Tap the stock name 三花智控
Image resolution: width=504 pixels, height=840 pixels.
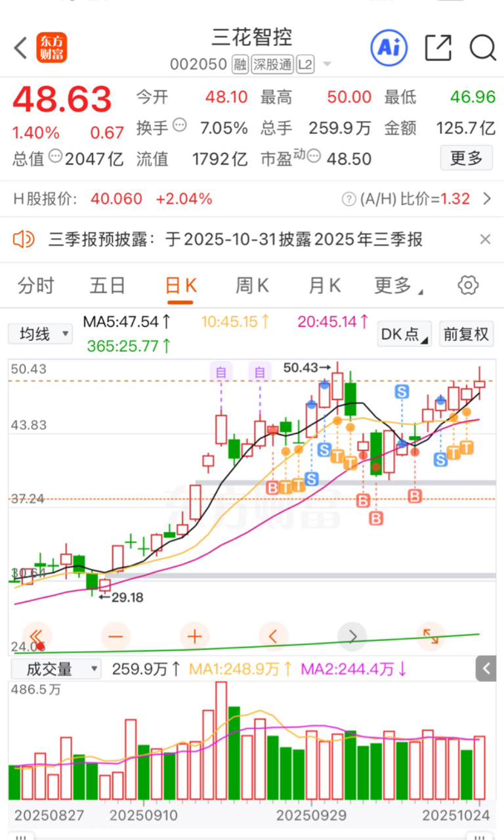pyautogui.click(x=252, y=37)
